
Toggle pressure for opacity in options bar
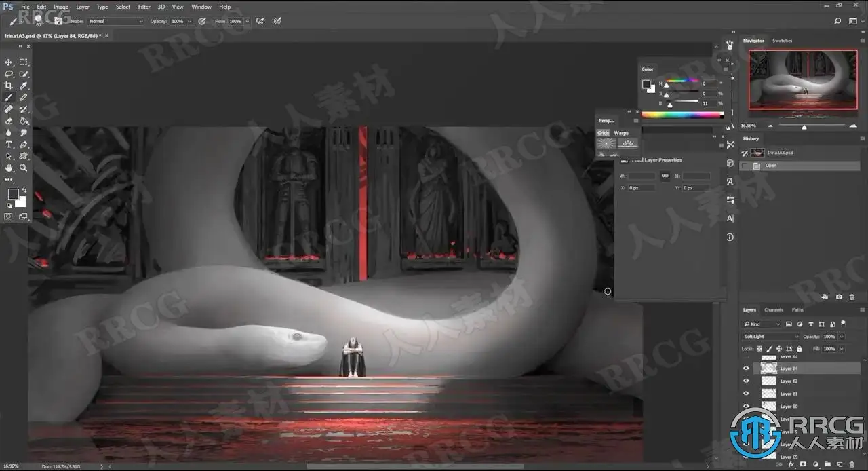pyautogui.click(x=202, y=21)
